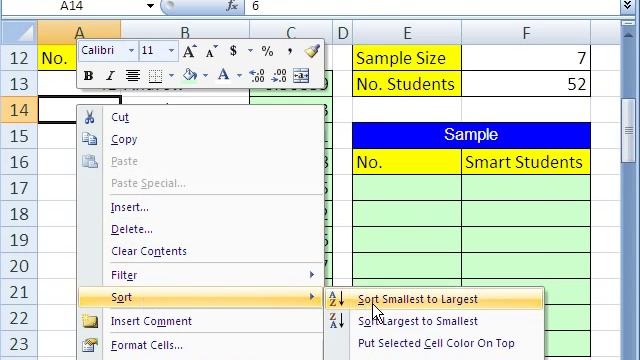
Task: Apply accounting dollar format
Action: [x=233, y=51]
